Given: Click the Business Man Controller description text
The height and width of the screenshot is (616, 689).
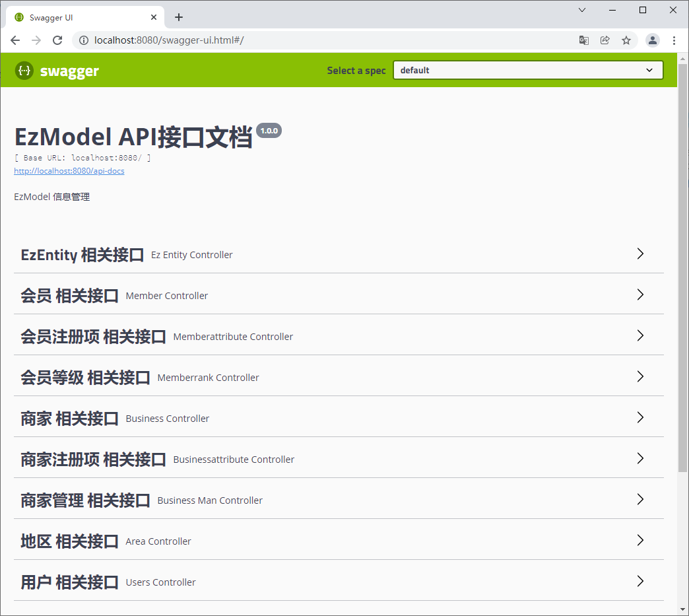Looking at the screenshot, I should (210, 500).
